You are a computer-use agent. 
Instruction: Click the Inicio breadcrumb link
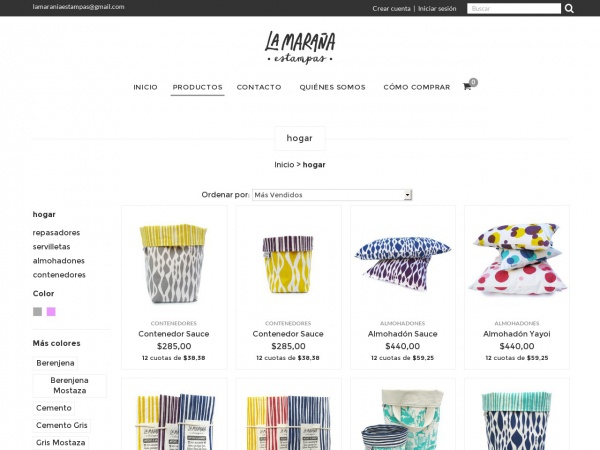pyautogui.click(x=284, y=165)
